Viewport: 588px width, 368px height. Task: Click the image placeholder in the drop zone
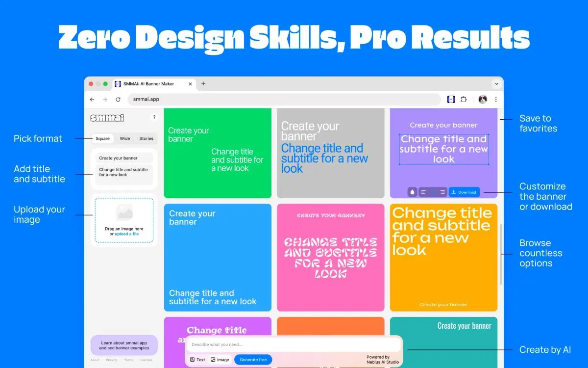124,213
